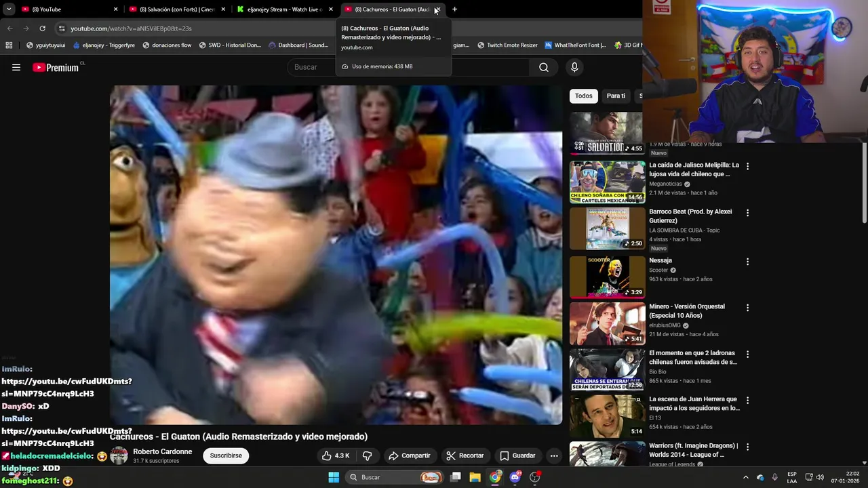
Task: Show hidden system tray icons chevron
Action: [x=745, y=477]
